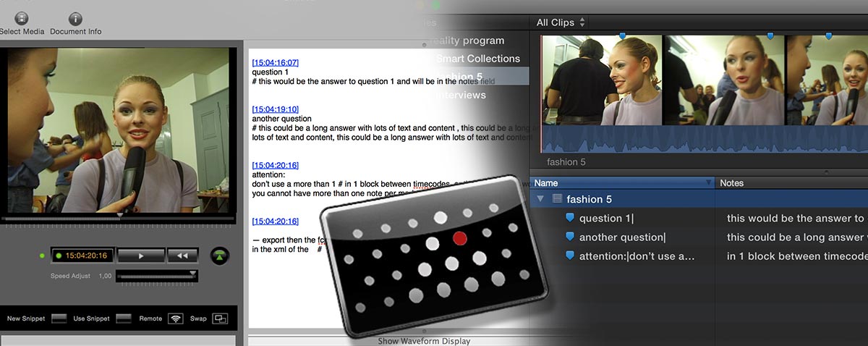Click the Notes column header
This screenshot has width=868, height=346.
[x=792, y=183]
